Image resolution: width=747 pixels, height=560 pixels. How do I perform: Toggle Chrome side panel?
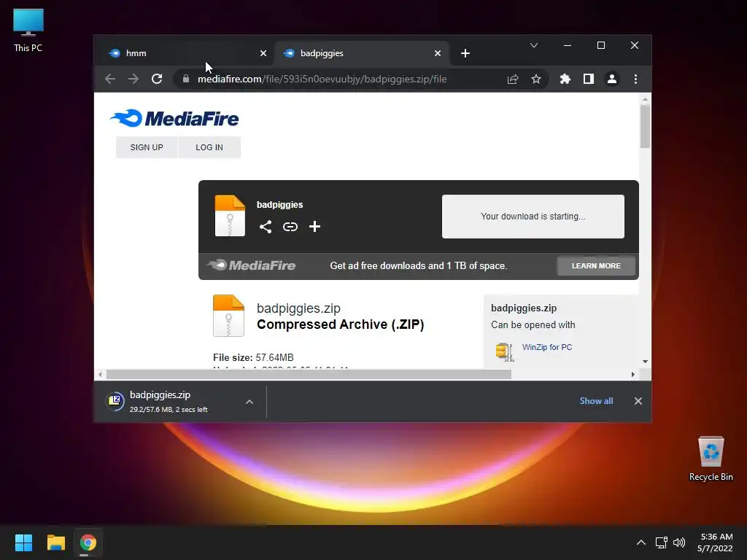point(589,79)
